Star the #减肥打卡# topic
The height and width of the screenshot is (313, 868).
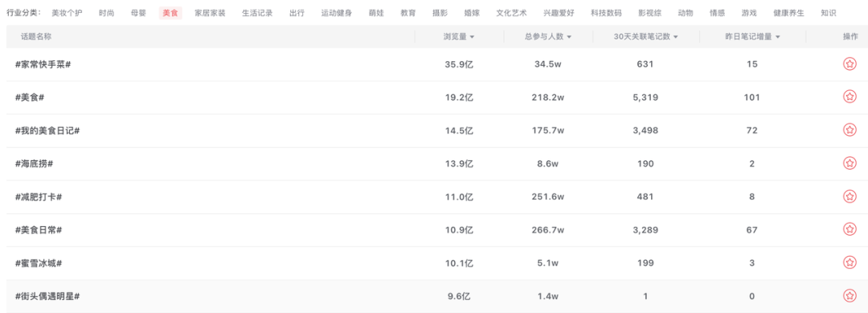pyautogui.click(x=850, y=196)
